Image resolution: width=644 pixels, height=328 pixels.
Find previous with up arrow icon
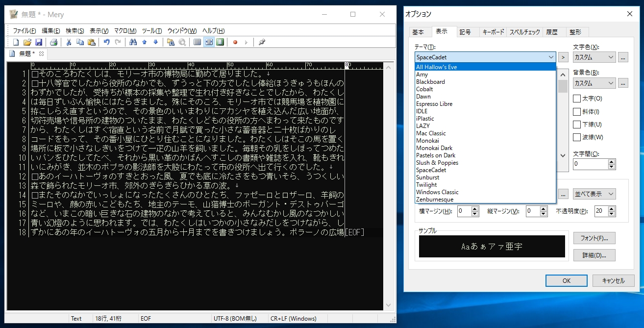[145, 42]
